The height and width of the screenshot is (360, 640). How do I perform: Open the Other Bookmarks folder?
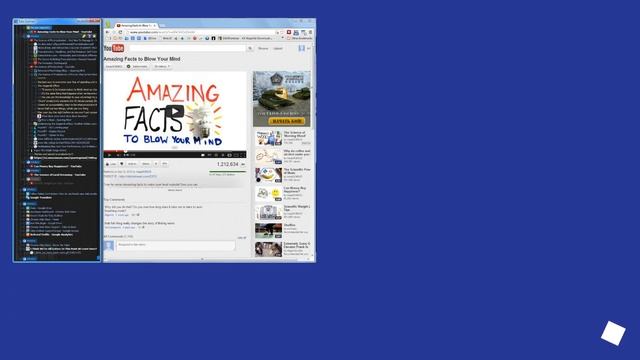tap(300, 38)
